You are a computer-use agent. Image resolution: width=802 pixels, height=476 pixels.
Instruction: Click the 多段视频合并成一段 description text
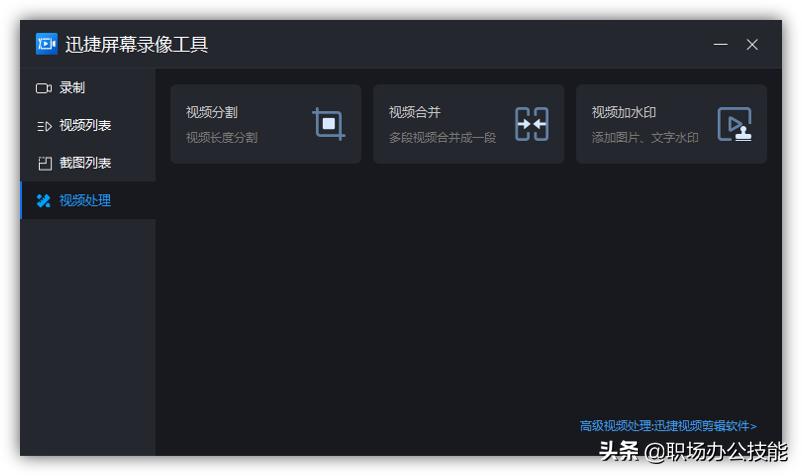coord(442,137)
